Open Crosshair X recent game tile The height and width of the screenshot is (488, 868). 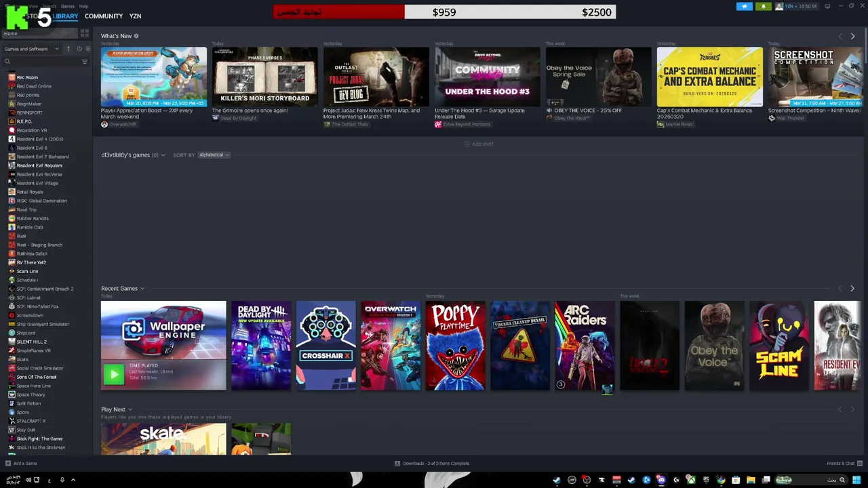(325, 346)
